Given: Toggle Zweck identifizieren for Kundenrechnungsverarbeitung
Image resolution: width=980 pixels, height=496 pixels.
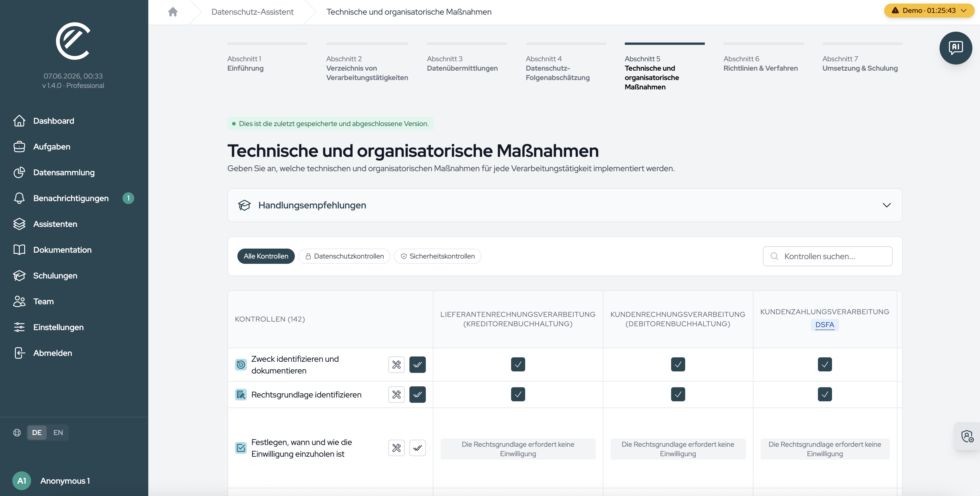Looking at the screenshot, I should pos(678,365).
